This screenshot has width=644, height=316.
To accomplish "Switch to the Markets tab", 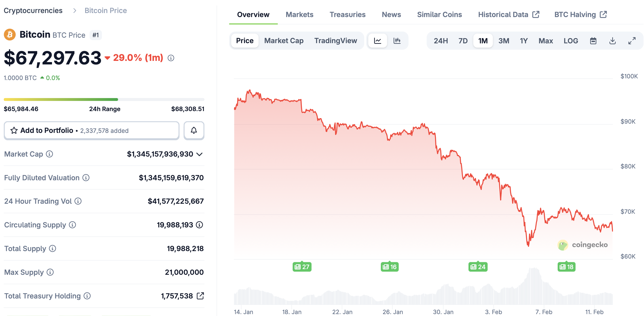I will point(299,14).
